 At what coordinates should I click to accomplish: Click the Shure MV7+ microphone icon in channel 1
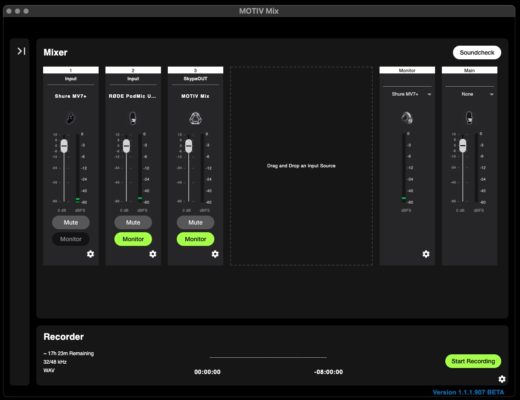pos(70,118)
